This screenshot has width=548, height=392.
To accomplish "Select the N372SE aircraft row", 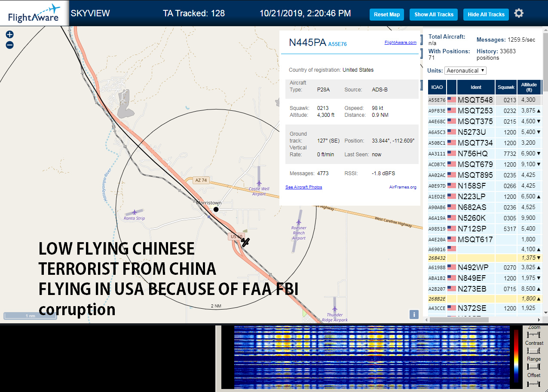I will pyautogui.click(x=485, y=308).
